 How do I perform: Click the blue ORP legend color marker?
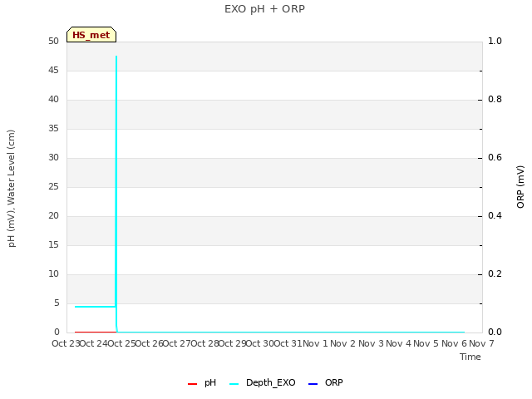tap(313, 384)
